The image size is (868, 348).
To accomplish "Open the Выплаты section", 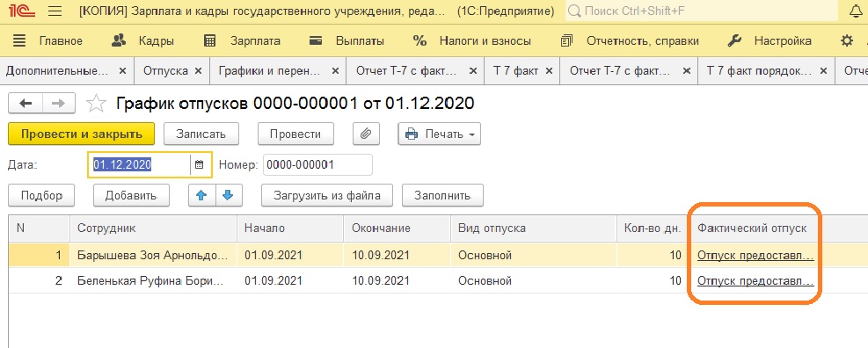I will 346,41.
